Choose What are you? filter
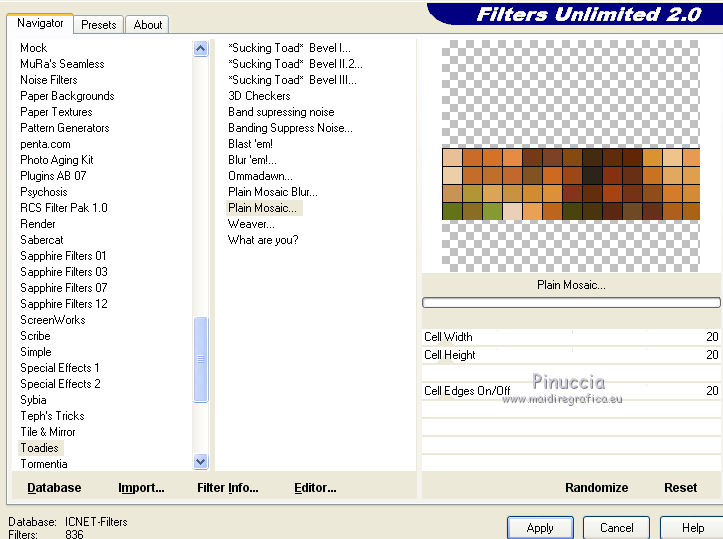Viewport: 723px width, 539px height. coord(263,240)
